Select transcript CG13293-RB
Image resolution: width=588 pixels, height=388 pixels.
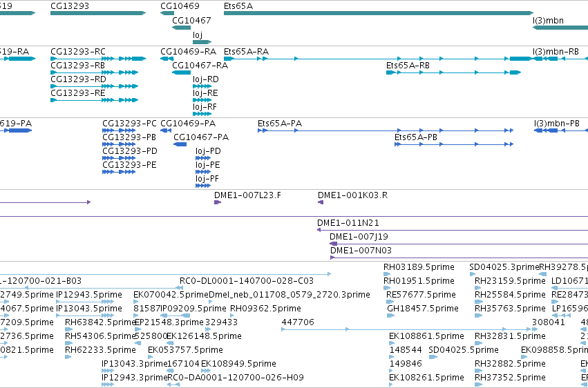[x=77, y=66]
